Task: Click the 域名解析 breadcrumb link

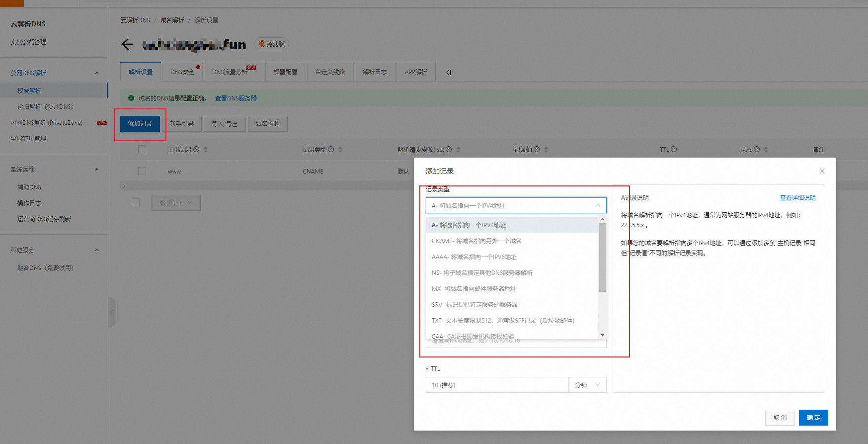Action: (x=172, y=20)
